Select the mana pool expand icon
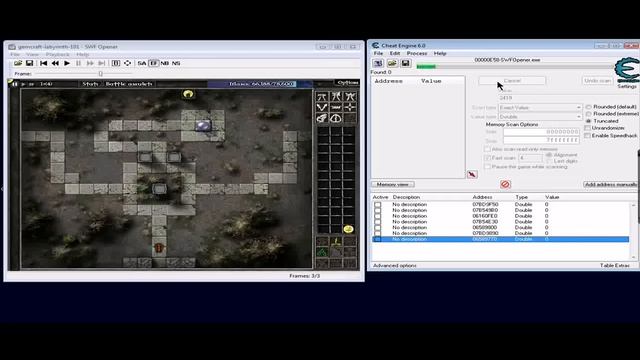The image size is (640, 360). [x=336, y=118]
